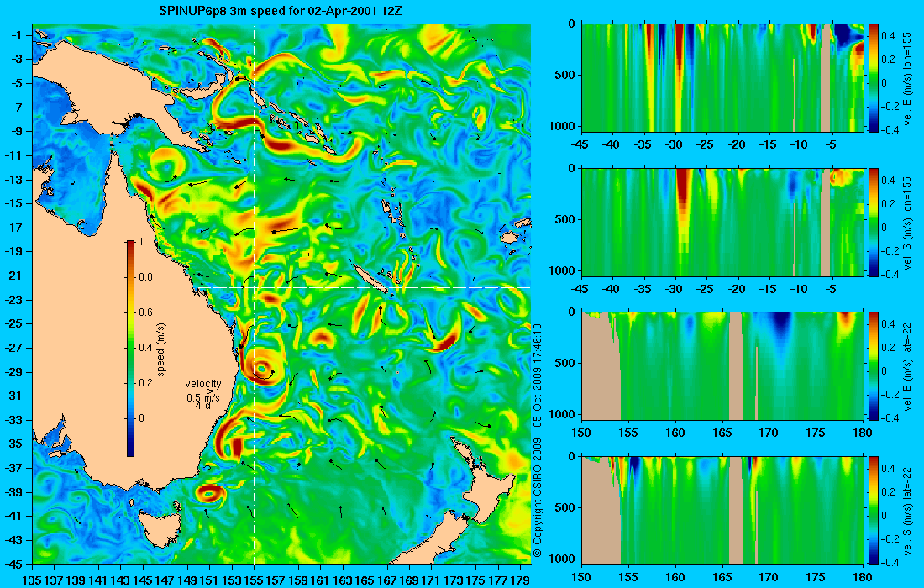Click the '500' depth label of top-right panel
The width and height of the screenshot is (924, 588).
click(565, 75)
